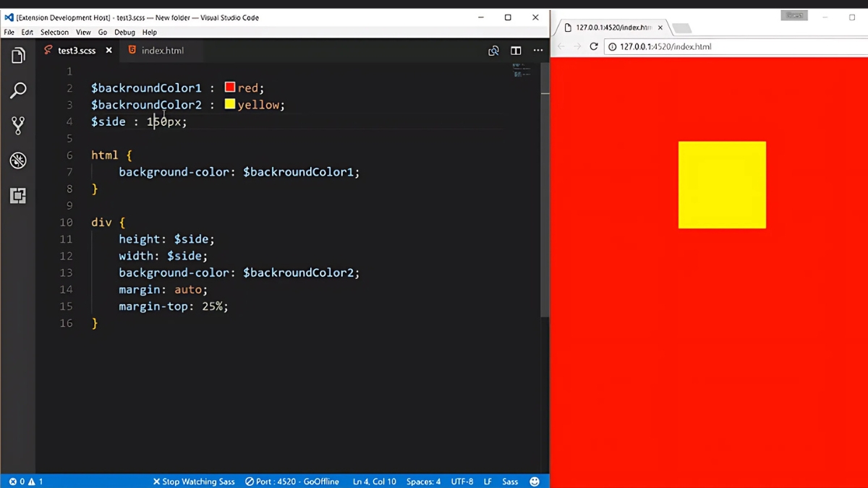The height and width of the screenshot is (488, 868).
Task: Click the browser address bar URL
Action: (x=665, y=46)
